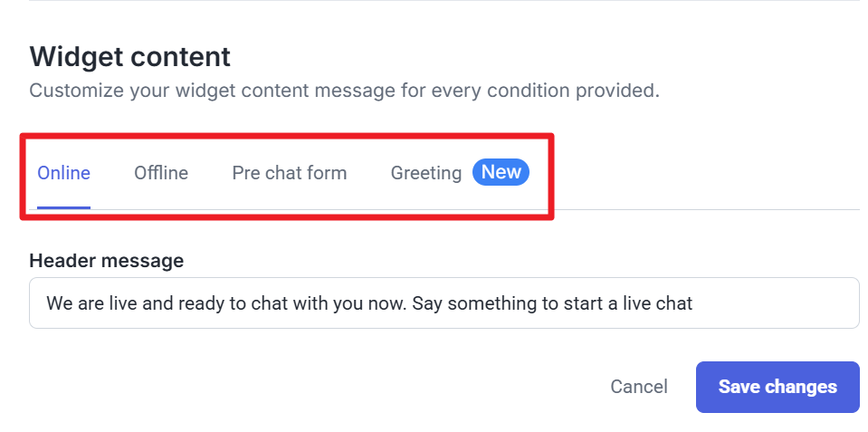Click the Header message label
This screenshot has width=868, height=432.
pyautogui.click(x=106, y=261)
